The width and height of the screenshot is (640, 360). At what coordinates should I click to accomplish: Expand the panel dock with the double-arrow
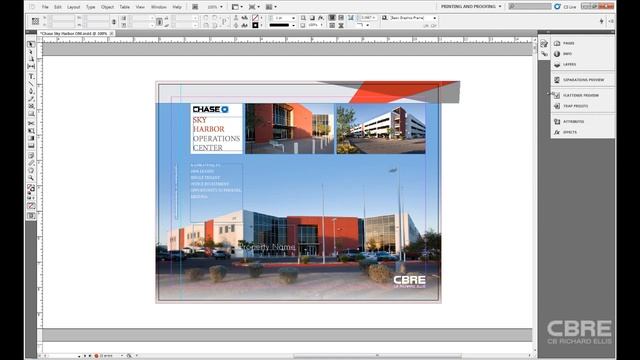(x=612, y=32)
